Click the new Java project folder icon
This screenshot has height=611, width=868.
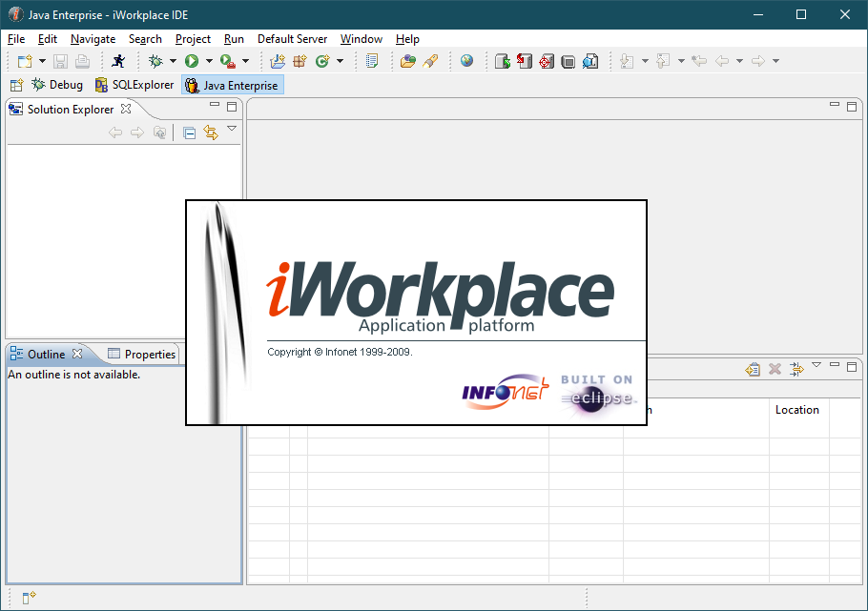click(278, 61)
